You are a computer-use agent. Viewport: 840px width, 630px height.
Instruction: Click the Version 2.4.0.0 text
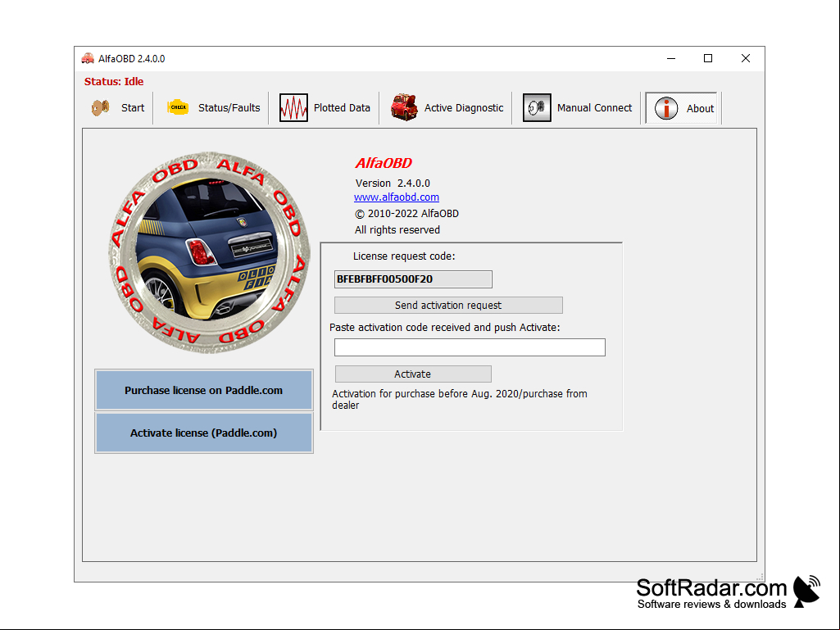click(393, 184)
